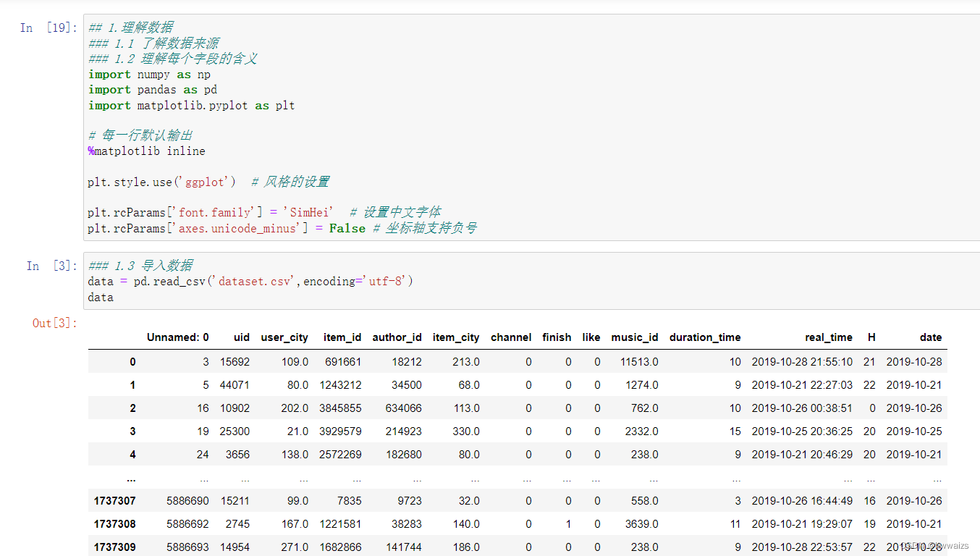Click the In [19] cell prompt

(48, 28)
